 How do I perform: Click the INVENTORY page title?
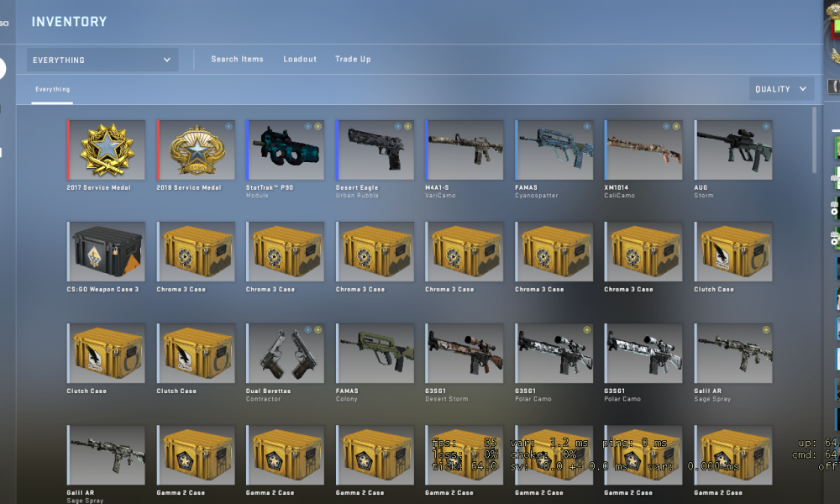pos(69,22)
